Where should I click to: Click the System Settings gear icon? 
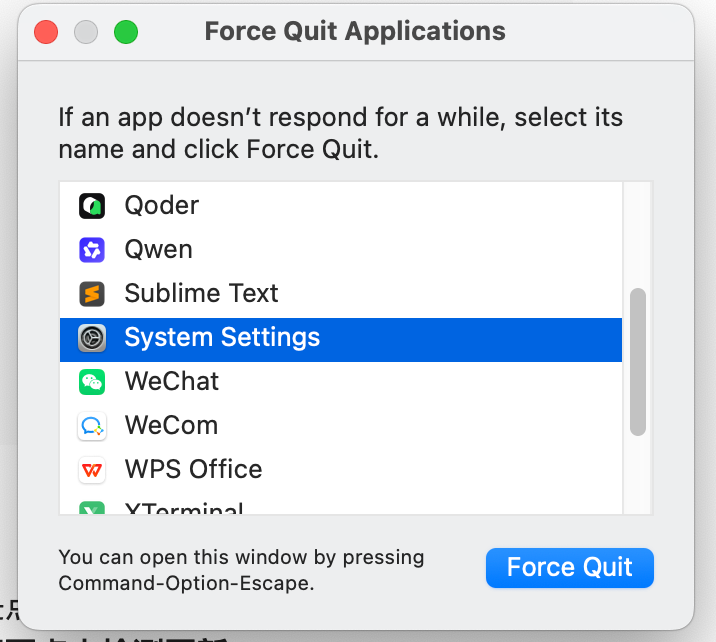92,338
